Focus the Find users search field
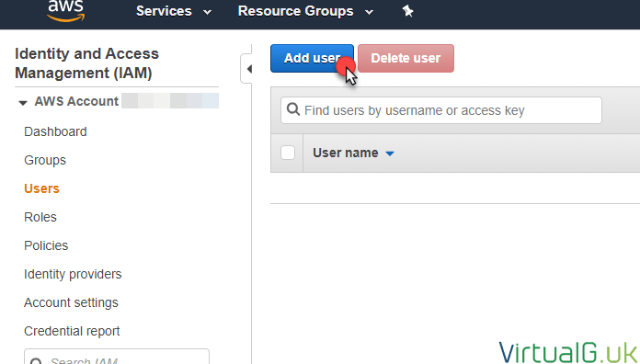640x364 pixels. tap(440, 110)
